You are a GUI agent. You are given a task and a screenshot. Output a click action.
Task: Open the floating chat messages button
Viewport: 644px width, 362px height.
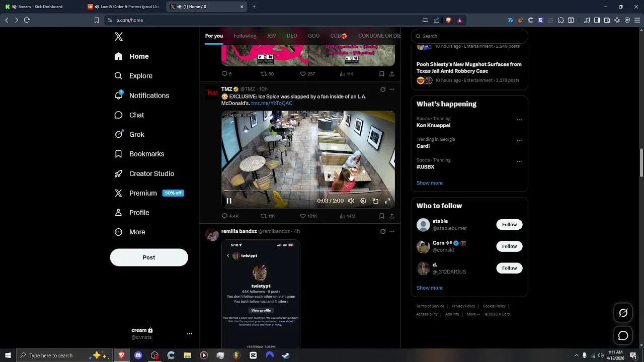pos(623,335)
